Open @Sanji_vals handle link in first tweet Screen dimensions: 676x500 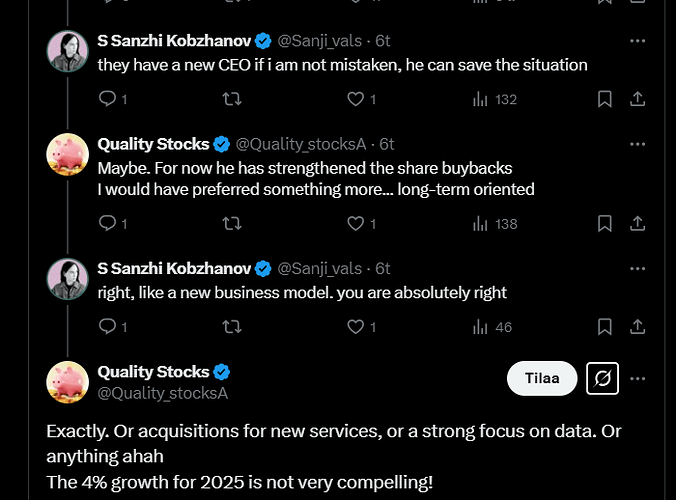click(x=319, y=41)
